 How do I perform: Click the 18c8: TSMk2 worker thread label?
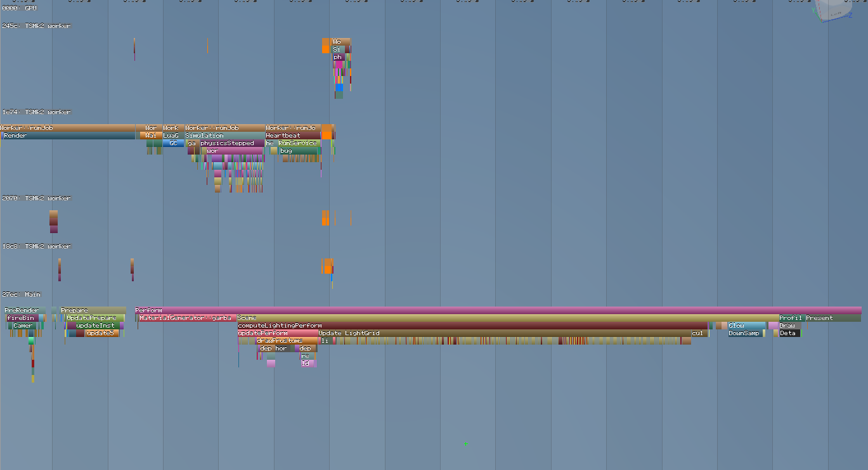36,246
